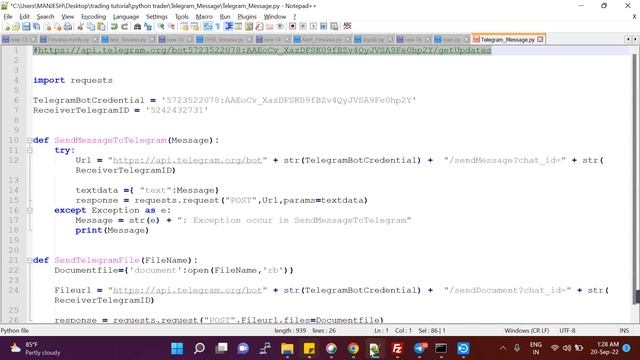This screenshot has height=360, width=640.
Task: Toggle synchronize horizontal scrolling icon
Action: (195, 27)
